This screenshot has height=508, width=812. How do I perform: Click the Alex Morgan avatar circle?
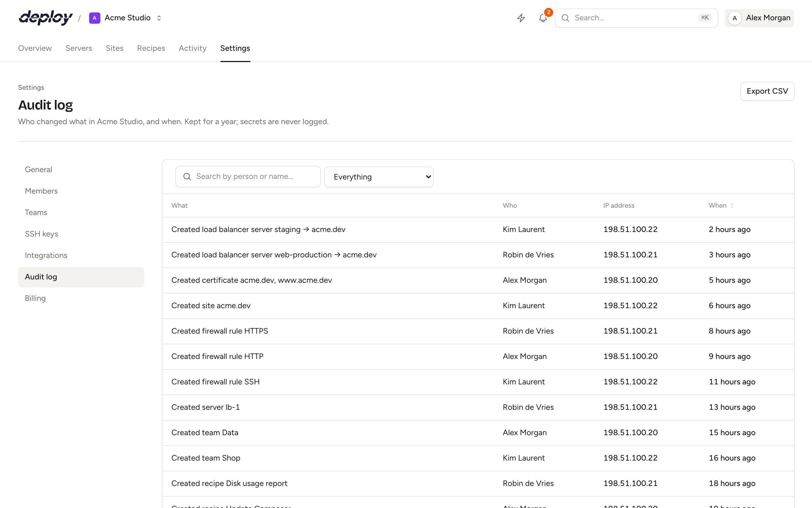[x=735, y=18]
